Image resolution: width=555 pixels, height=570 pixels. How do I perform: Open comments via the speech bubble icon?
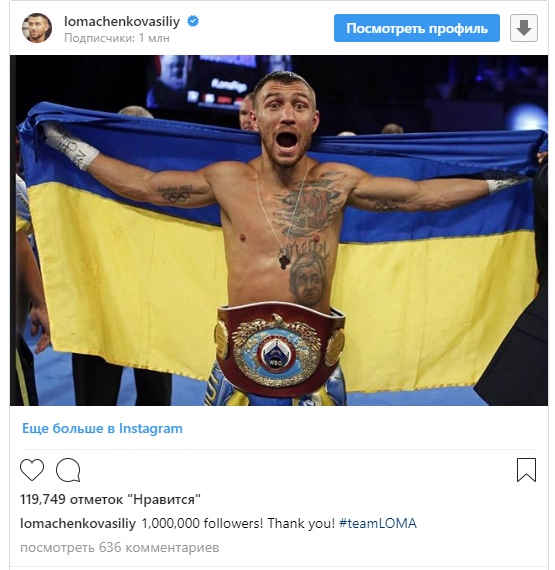click(68, 470)
